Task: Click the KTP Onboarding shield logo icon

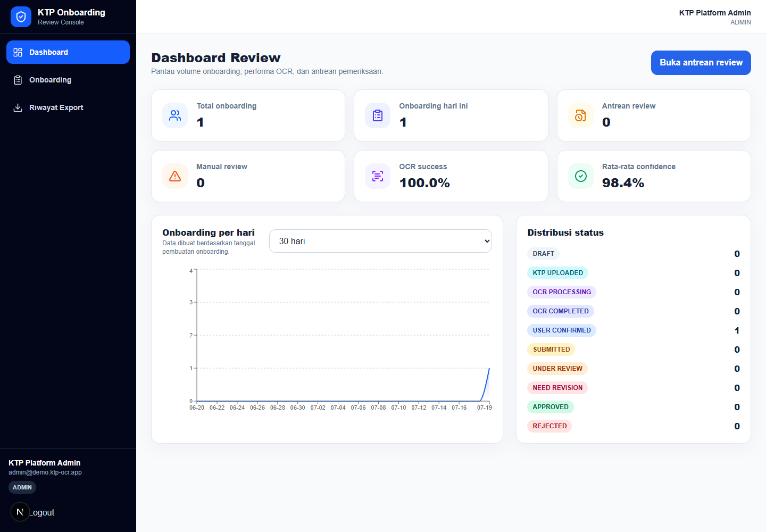Action: pos(21,17)
